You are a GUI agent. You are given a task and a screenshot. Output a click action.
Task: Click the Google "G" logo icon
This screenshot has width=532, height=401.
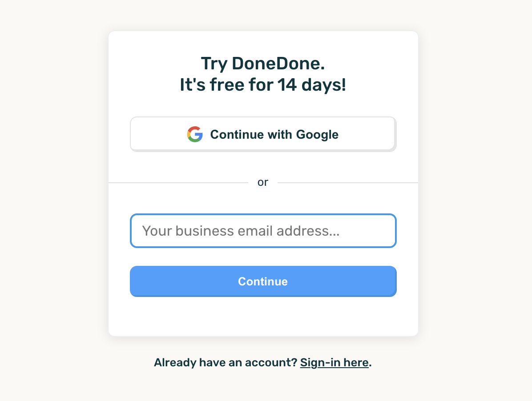pos(195,134)
